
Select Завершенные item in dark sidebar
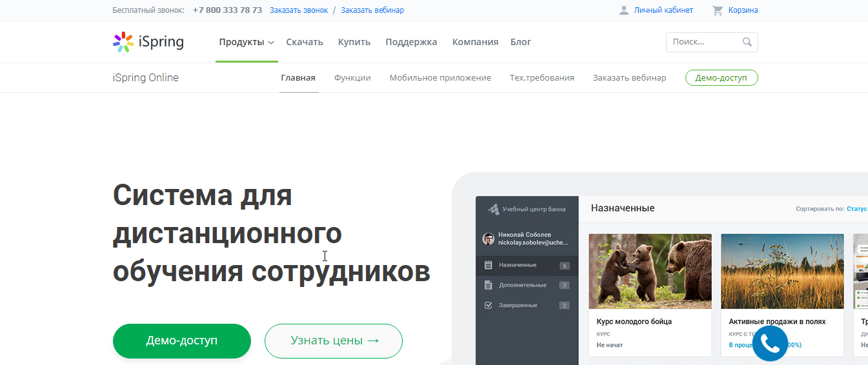[527, 305]
